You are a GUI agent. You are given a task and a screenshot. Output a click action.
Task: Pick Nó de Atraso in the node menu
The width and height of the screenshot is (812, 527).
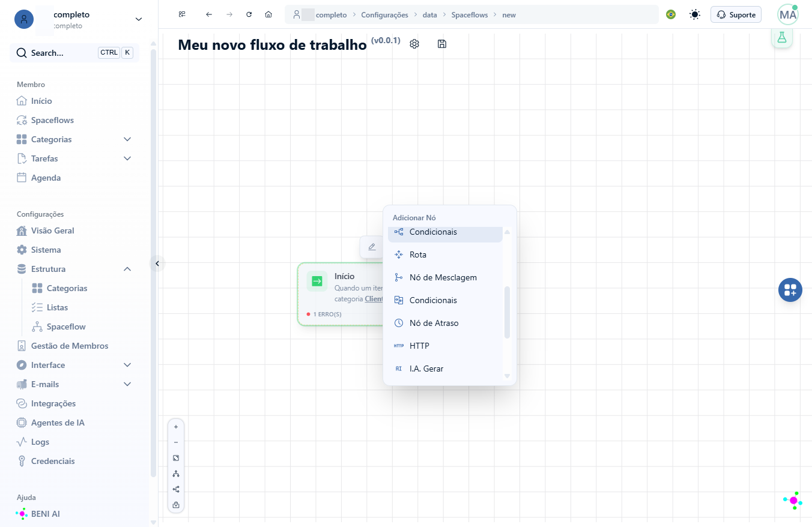(x=445, y=323)
